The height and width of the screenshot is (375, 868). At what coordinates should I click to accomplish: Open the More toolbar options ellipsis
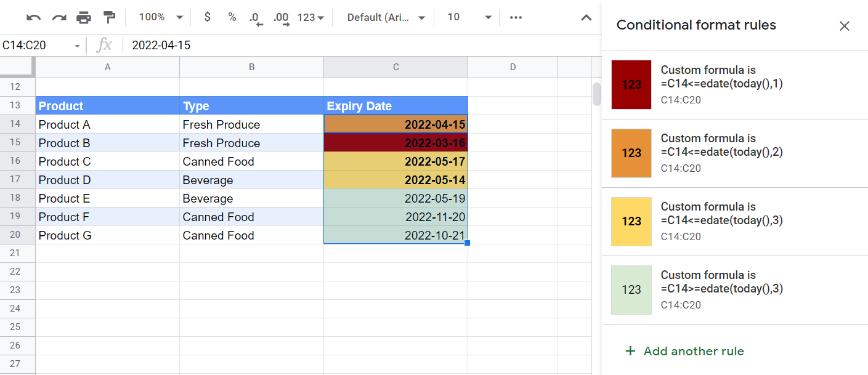pyautogui.click(x=516, y=17)
